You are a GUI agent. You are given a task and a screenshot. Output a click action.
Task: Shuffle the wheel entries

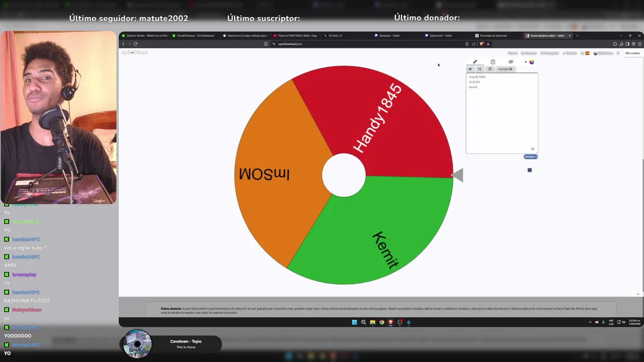point(470,69)
